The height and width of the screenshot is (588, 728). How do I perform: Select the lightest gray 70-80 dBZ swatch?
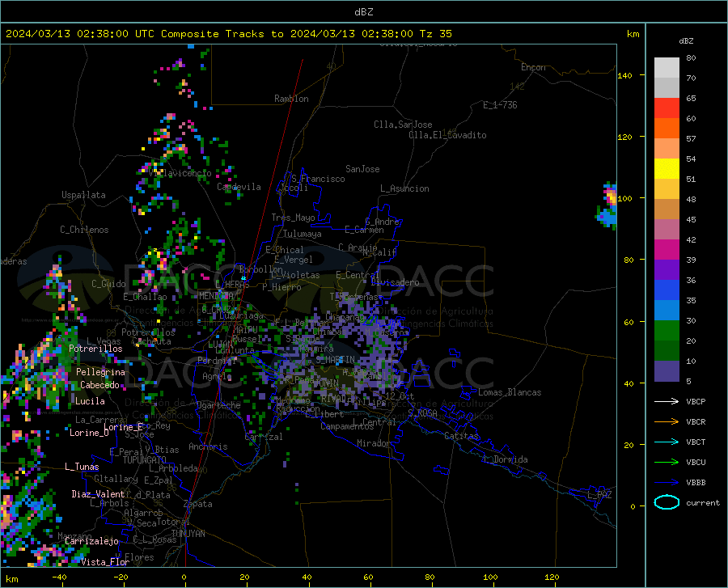coord(667,68)
